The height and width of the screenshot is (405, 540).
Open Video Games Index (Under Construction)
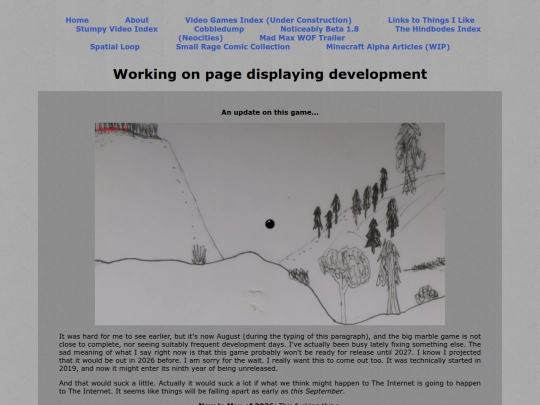pos(268,20)
